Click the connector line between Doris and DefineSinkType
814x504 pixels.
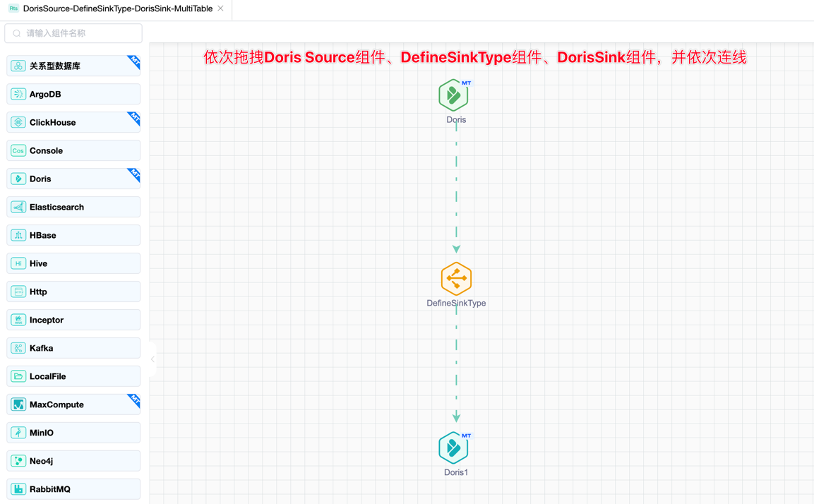tap(456, 187)
